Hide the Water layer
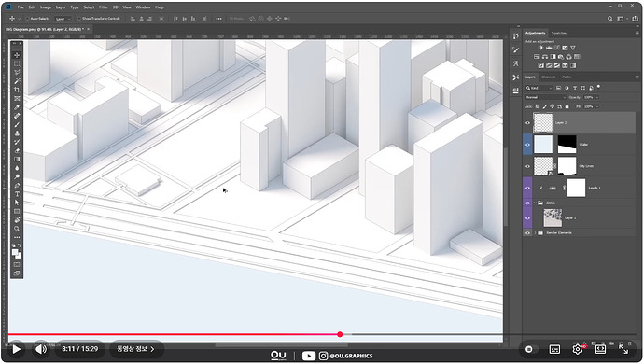This screenshot has height=364, width=644. [x=527, y=145]
